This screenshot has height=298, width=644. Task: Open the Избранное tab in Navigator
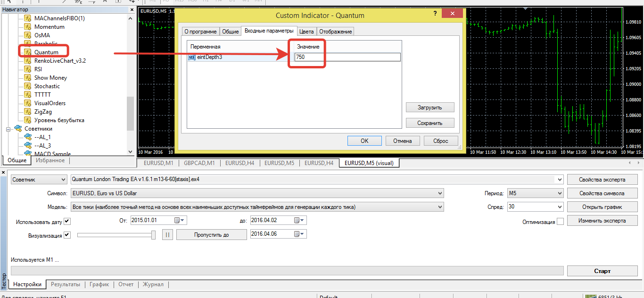[x=50, y=160]
